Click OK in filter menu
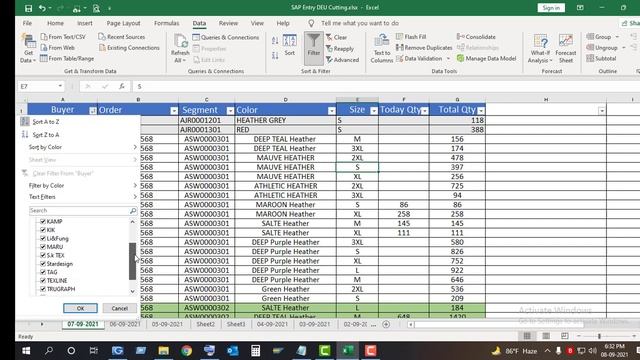The height and width of the screenshot is (360, 640). click(80, 308)
